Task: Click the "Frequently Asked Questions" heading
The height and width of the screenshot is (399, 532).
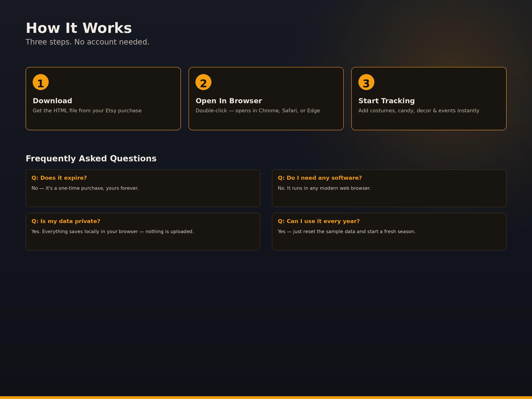Action: pos(91,158)
